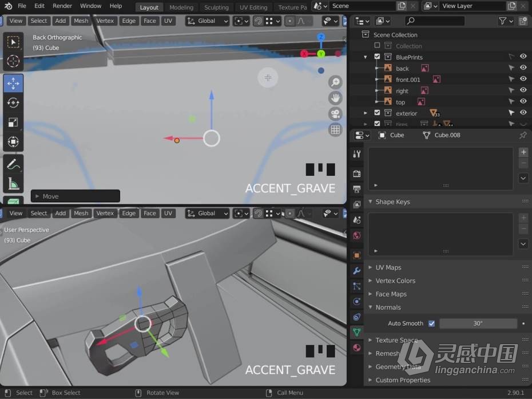This screenshot has width=532, height=399.
Task: Open the World properties tab icon
Action: tap(356, 235)
